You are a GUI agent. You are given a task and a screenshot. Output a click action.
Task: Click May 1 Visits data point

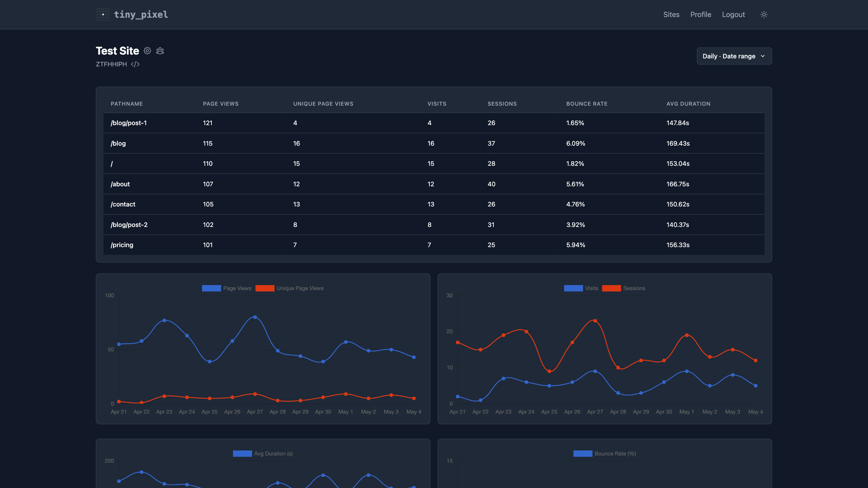click(x=687, y=371)
